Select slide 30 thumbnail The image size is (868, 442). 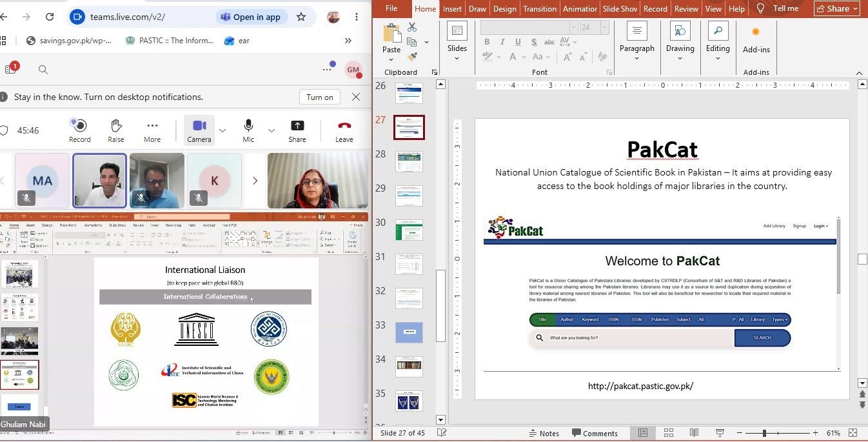pyautogui.click(x=409, y=230)
